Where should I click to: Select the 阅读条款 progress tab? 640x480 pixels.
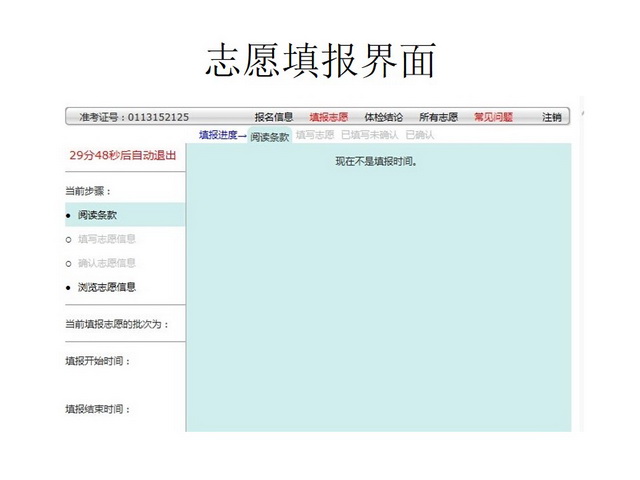[x=270, y=137]
